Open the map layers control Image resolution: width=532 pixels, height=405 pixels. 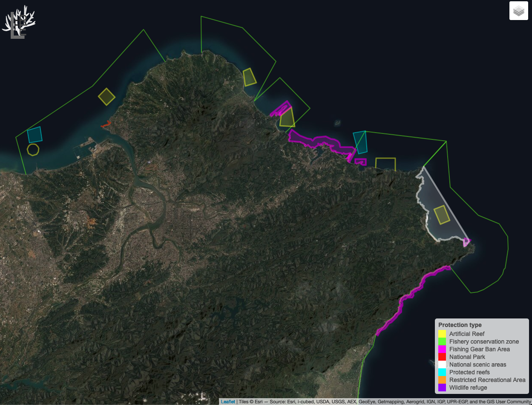(x=518, y=11)
